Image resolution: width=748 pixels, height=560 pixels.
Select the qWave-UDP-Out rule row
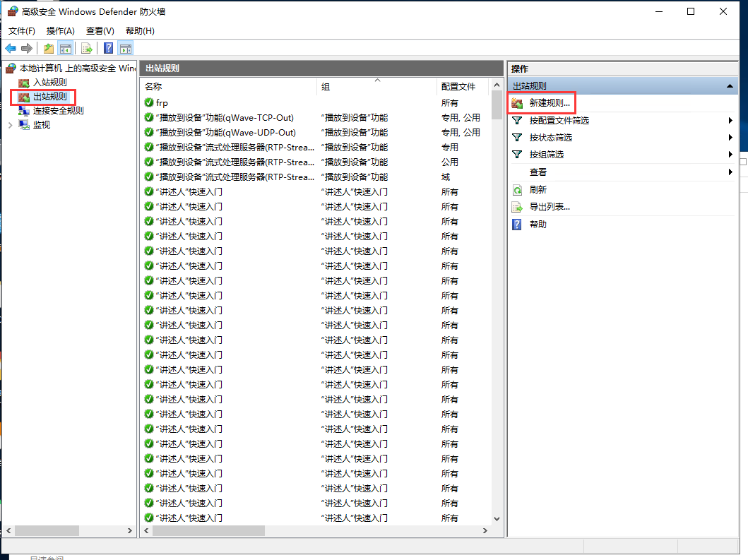316,133
